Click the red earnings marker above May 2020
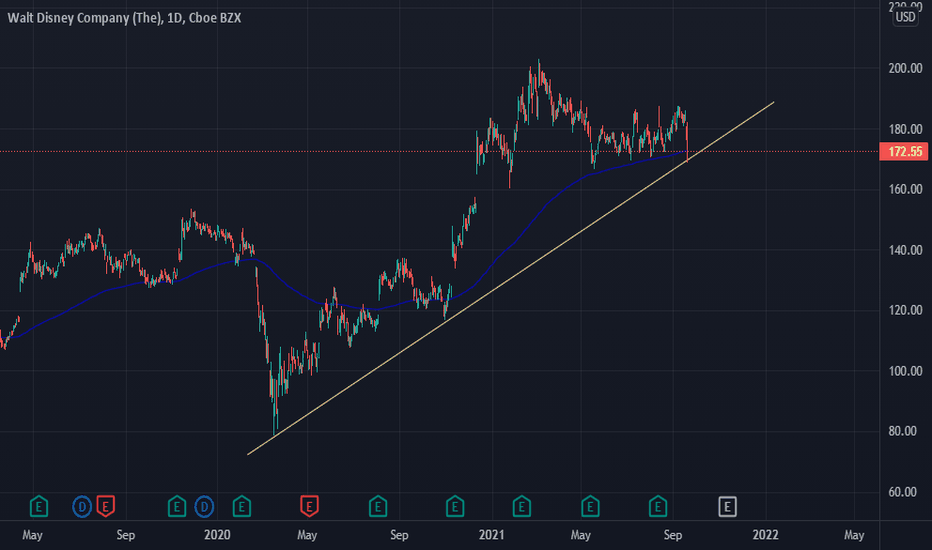932x550 pixels. click(309, 507)
